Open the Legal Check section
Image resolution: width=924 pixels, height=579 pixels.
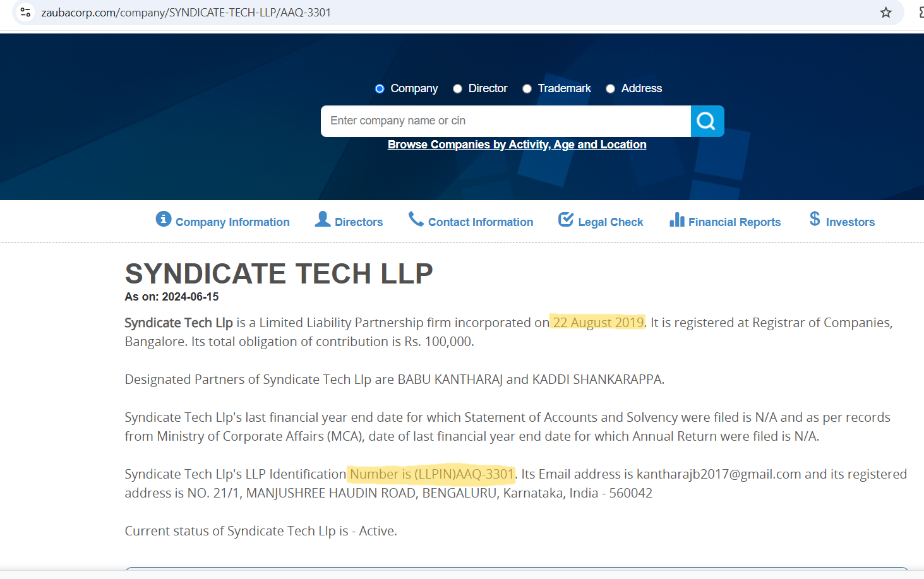pos(611,222)
